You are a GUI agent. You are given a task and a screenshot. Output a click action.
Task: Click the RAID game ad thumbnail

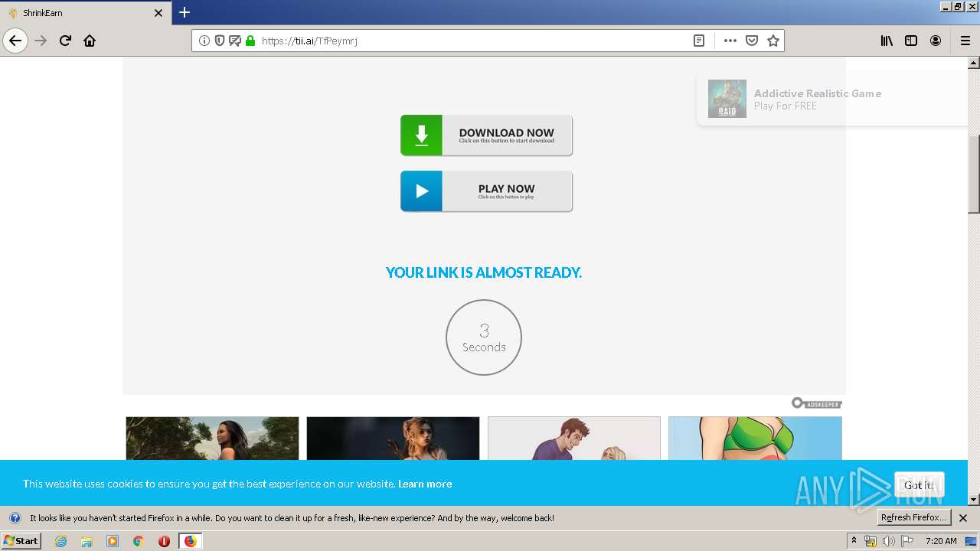727,99
